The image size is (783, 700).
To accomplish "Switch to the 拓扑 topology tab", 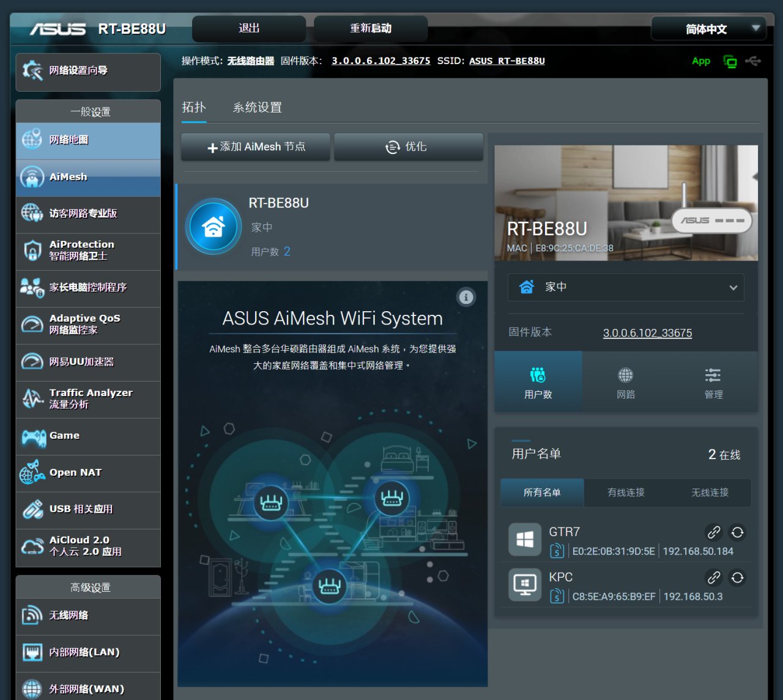I will 194,108.
